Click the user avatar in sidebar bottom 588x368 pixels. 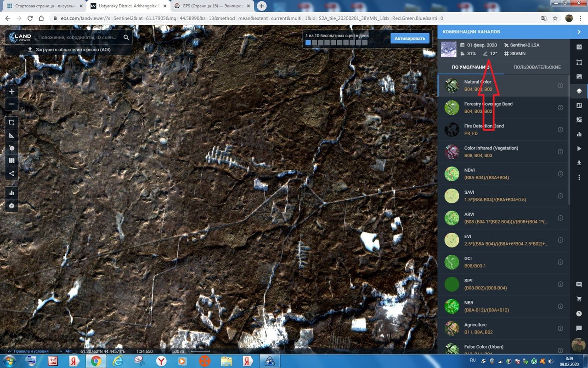click(x=579, y=345)
